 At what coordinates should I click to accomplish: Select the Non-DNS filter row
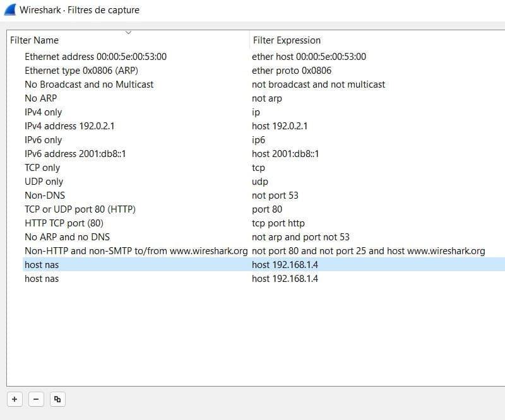pyautogui.click(x=45, y=195)
